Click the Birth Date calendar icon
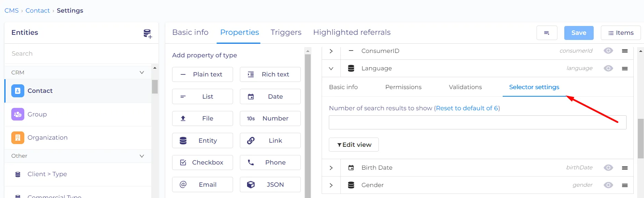This screenshot has height=198, width=644. click(x=351, y=168)
